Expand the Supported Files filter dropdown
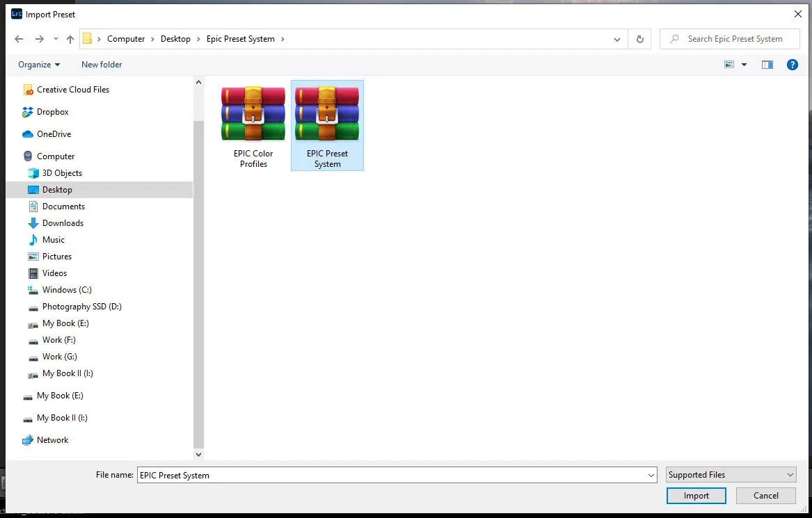812x518 pixels. coord(731,474)
